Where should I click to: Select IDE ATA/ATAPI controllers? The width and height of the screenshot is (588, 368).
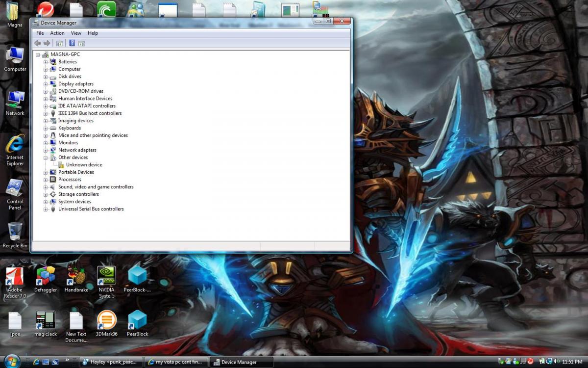pyautogui.click(x=87, y=106)
